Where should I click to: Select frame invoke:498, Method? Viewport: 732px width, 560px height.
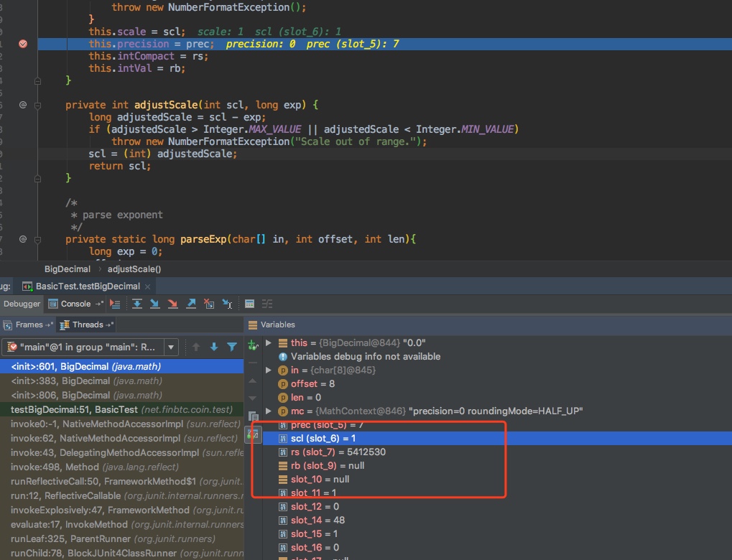[121, 467]
